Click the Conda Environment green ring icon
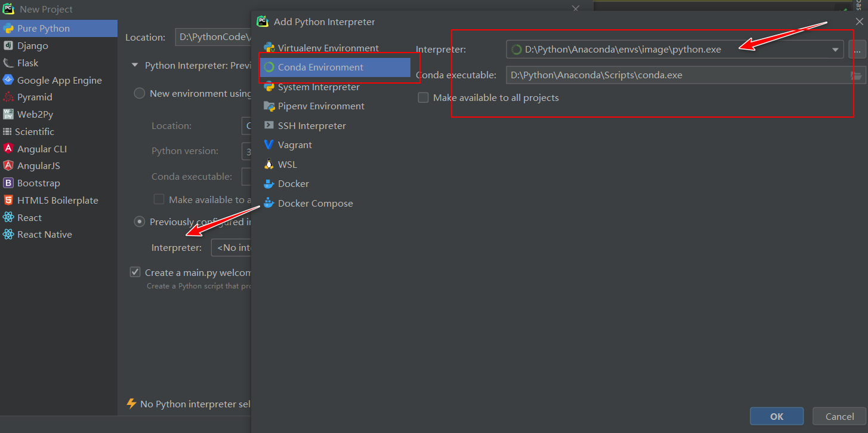Screen dimensions: 868x433 (269, 67)
